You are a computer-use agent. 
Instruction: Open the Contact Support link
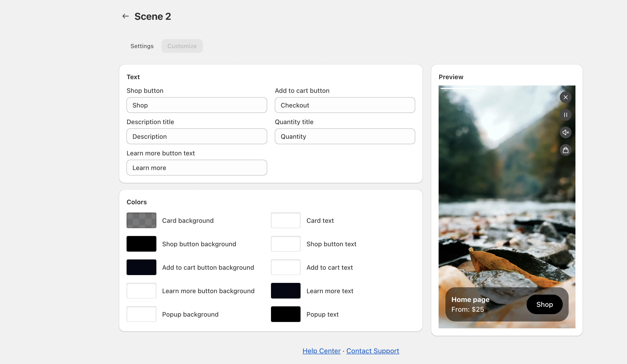372,351
